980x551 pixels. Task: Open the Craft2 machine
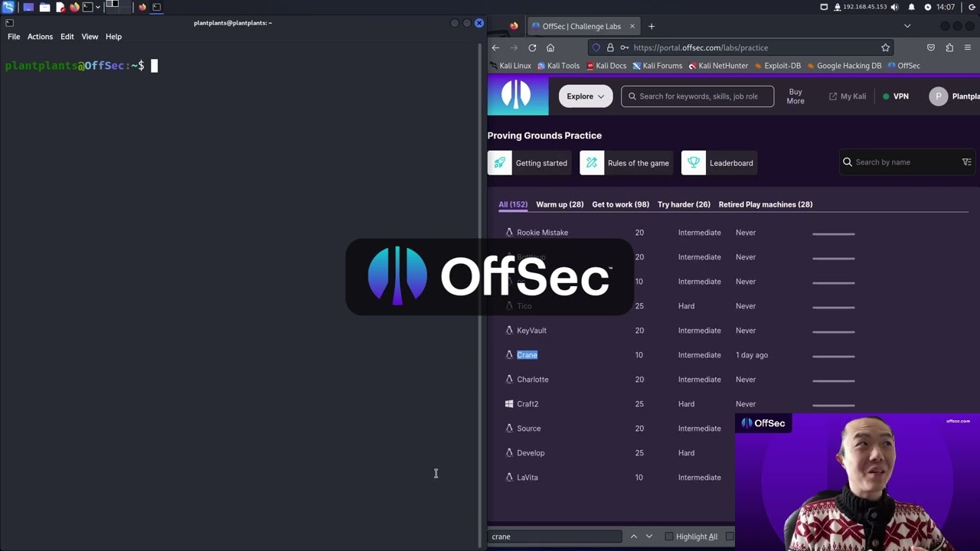[528, 404]
